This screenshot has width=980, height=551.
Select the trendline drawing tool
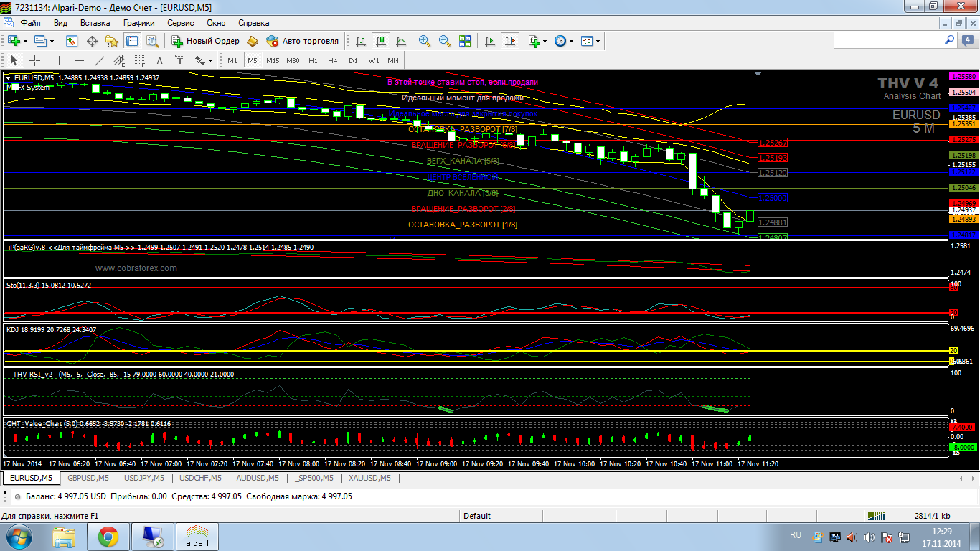pyautogui.click(x=100, y=60)
